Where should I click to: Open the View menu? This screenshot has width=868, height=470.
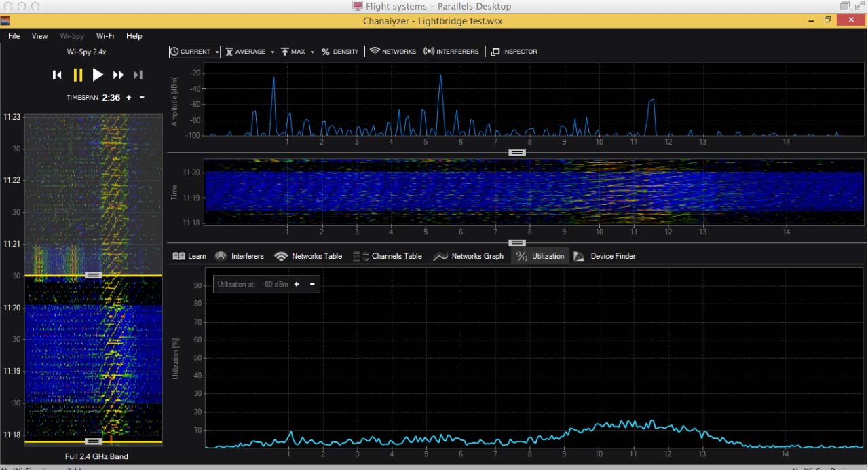pyautogui.click(x=39, y=36)
